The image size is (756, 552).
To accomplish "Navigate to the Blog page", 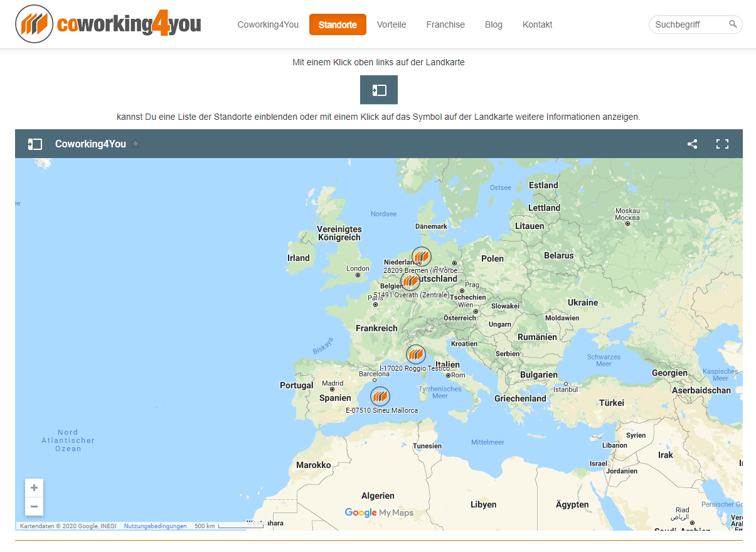I will point(494,24).
